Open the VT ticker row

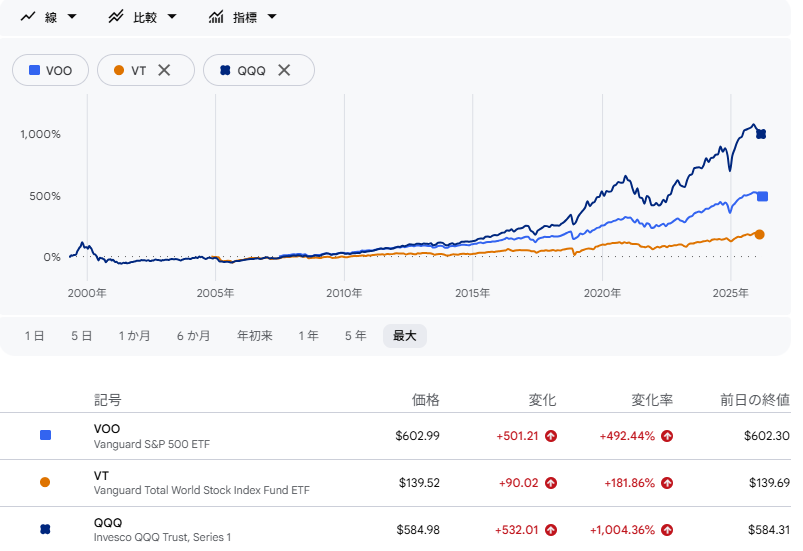pos(395,483)
